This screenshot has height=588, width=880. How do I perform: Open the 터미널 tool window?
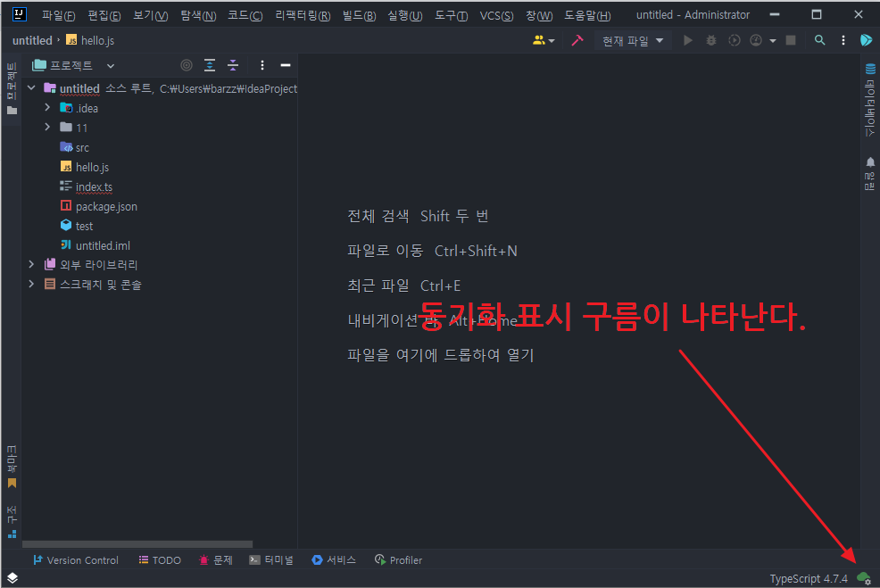coord(271,560)
